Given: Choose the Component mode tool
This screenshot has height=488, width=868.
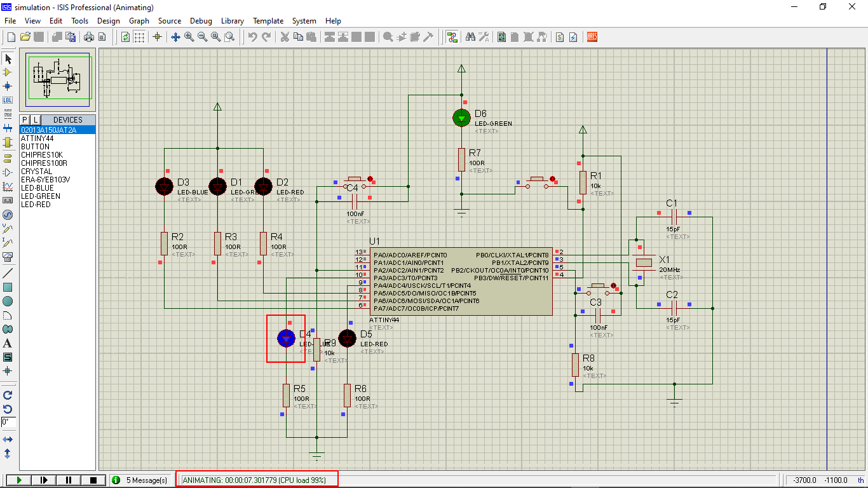Looking at the screenshot, I should (8, 72).
